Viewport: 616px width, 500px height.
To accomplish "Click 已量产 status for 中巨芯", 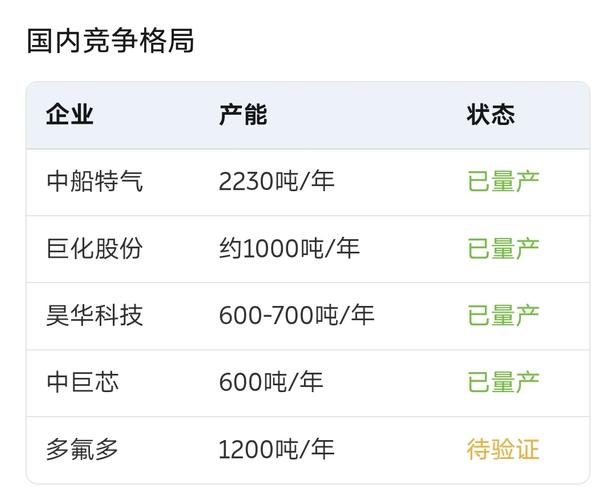I will pyautogui.click(x=503, y=382).
